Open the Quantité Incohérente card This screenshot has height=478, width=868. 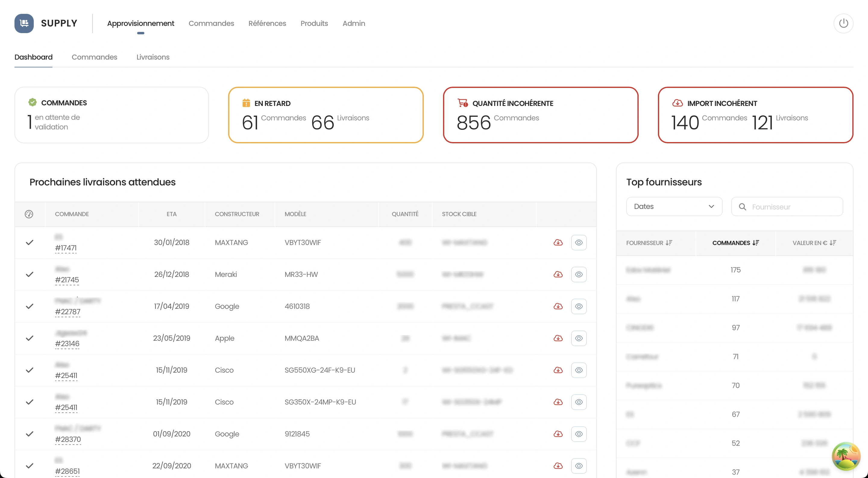[540, 115]
